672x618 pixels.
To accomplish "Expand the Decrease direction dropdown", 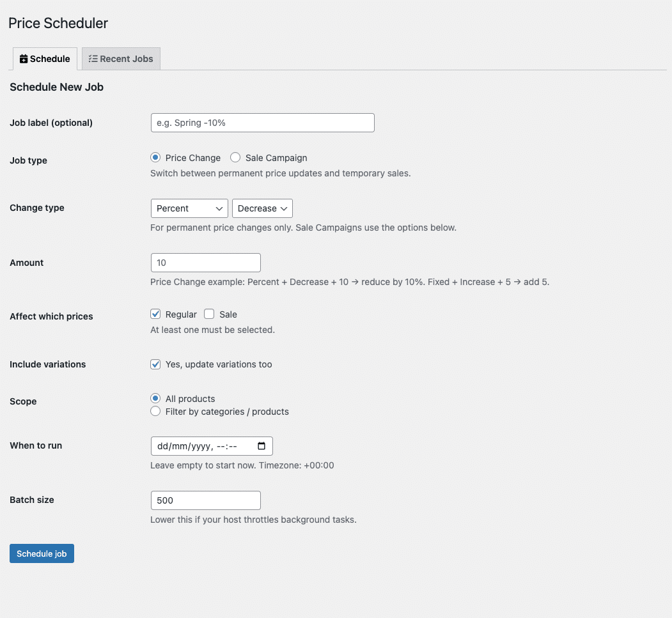I will [x=262, y=208].
